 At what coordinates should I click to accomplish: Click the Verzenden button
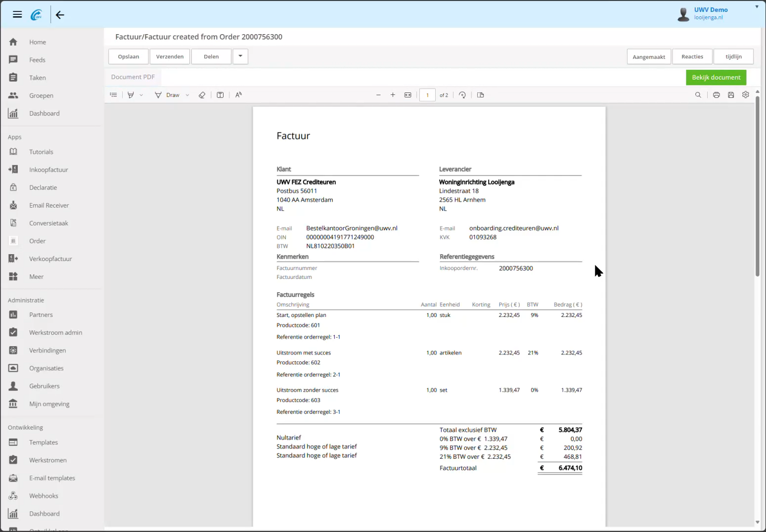coord(170,56)
